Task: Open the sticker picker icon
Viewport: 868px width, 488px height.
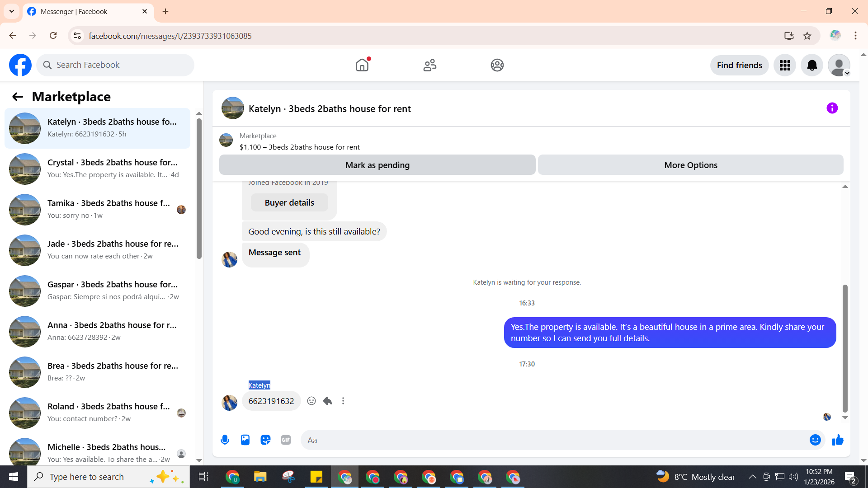Action: (x=265, y=440)
